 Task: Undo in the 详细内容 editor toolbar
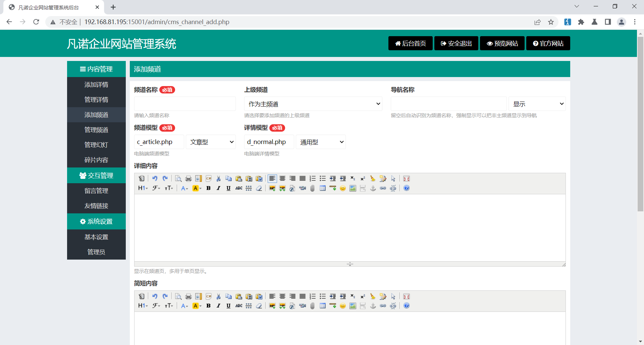pyautogui.click(x=155, y=179)
